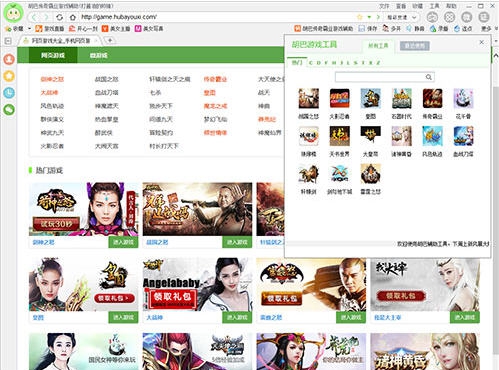Open 查看 menu in title bar
Viewport: 499px width, 370px height.
[x=401, y=6]
